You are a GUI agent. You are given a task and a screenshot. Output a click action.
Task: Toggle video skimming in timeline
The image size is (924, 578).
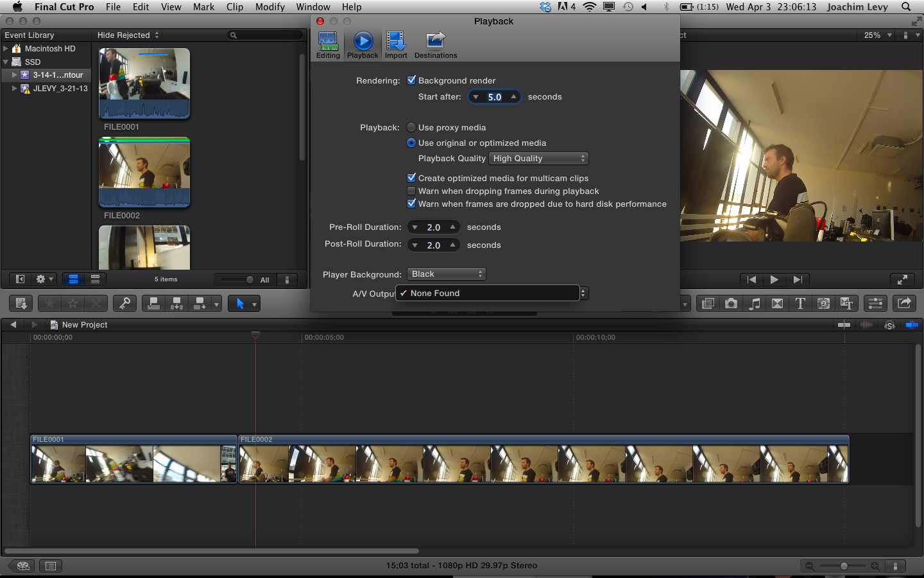(x=844, y=325)
